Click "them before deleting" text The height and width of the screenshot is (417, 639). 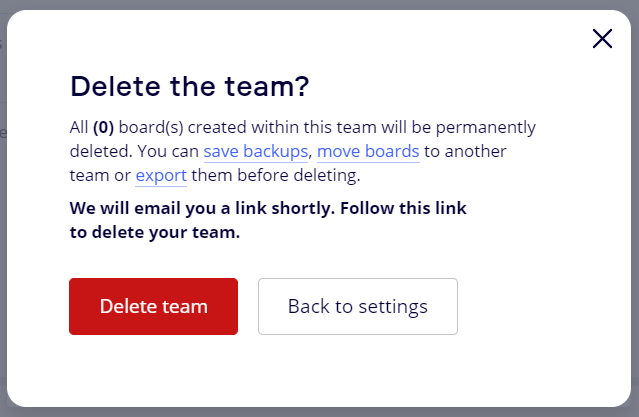[x=275, y=176]
